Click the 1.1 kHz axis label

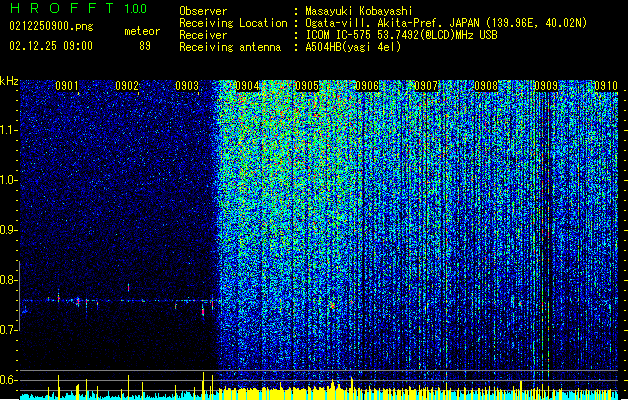(9, 130)
